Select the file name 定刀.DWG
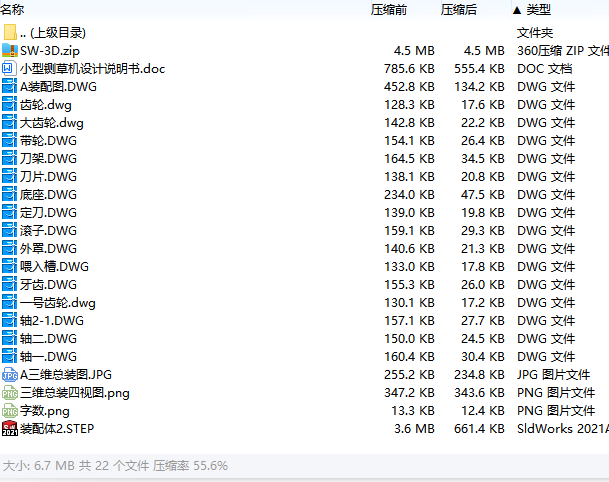Image resolution: width=609 pixels, height=482 pixels. [x=49, y=212]
